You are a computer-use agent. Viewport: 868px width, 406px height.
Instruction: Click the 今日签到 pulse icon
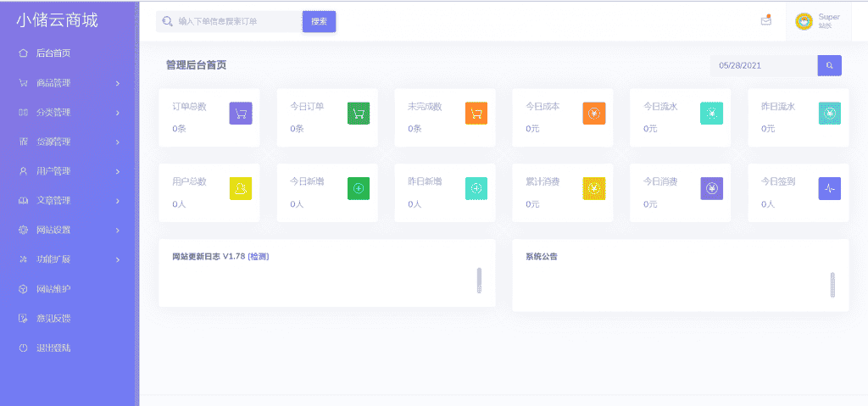coord(829,188)
